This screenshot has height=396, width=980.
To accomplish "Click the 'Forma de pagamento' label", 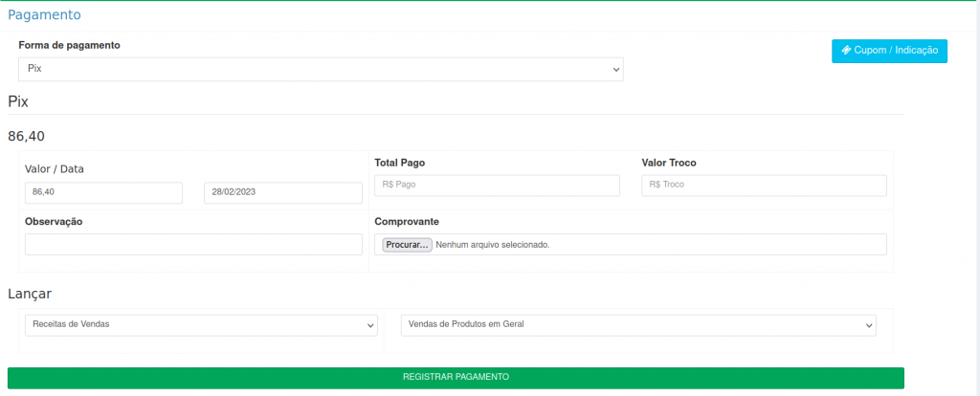I will pyautogui.click(x=69, y=45).
